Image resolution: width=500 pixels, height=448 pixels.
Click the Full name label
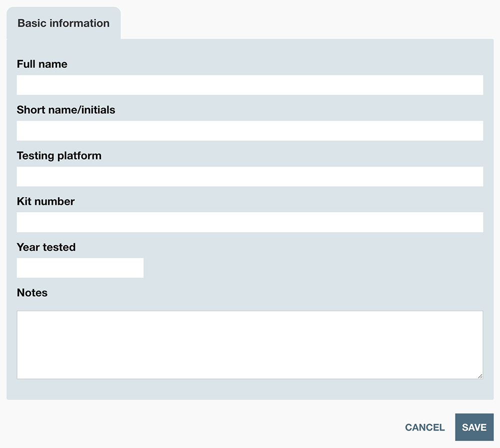pos(42,64)
